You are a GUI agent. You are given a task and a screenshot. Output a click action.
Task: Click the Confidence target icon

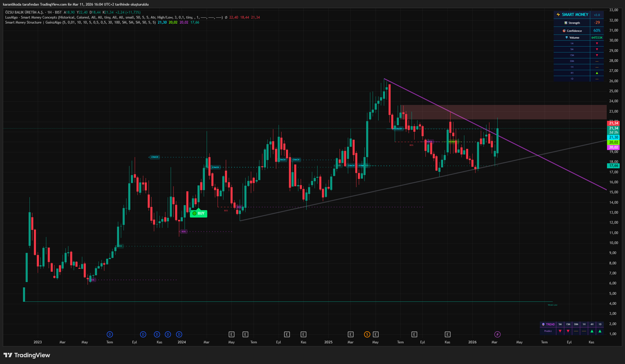click(564, 31)
